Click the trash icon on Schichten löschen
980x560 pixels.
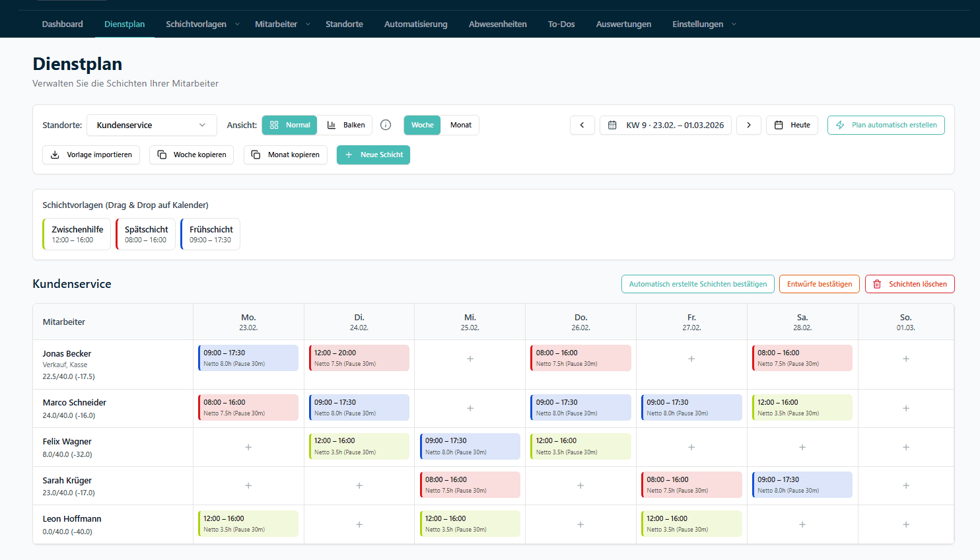877,284
